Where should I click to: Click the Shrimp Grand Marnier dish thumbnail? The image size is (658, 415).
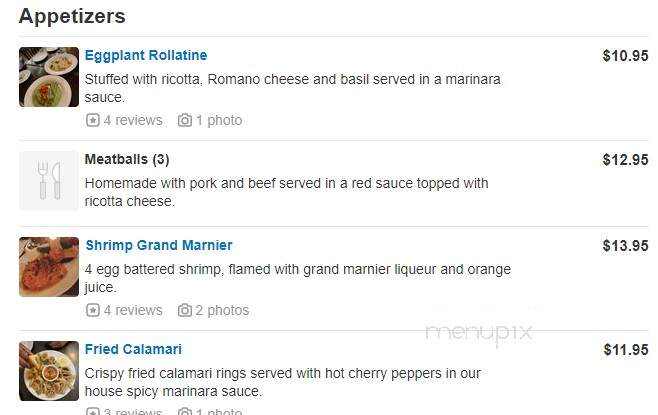click(x=49, y=267)
